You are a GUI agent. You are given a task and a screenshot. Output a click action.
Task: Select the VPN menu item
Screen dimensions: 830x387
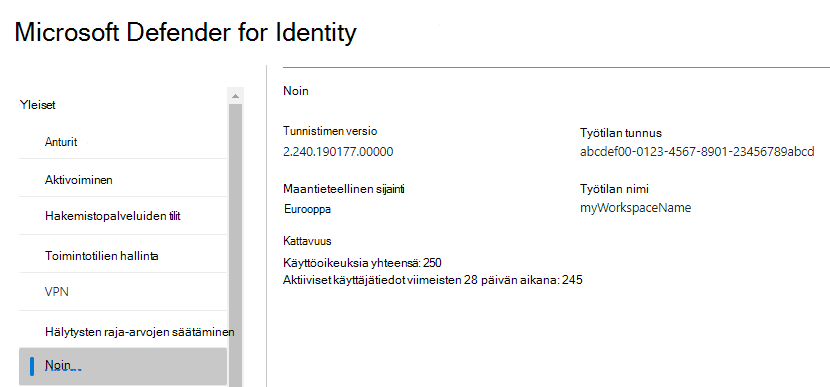click(123, 292)
